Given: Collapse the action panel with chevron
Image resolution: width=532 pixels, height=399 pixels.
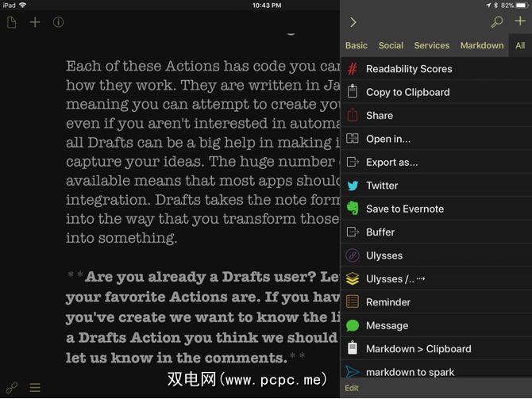Looking at the screenshot, I should [x=353, y=22].
